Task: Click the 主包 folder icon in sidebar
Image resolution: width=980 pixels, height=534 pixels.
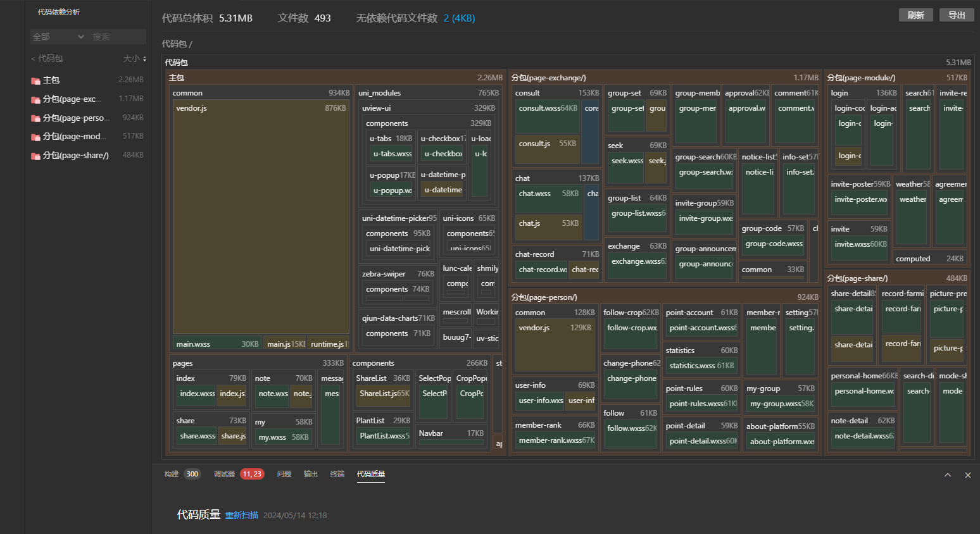Action: (x=35, y=80)
